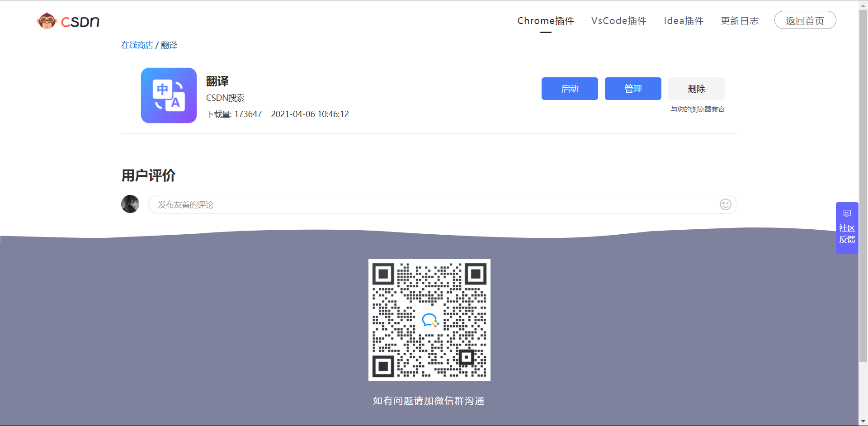Open the 在线商店 breadcrumb link
868x426 pixels.
pyautogui.click(x=137, y=45)
